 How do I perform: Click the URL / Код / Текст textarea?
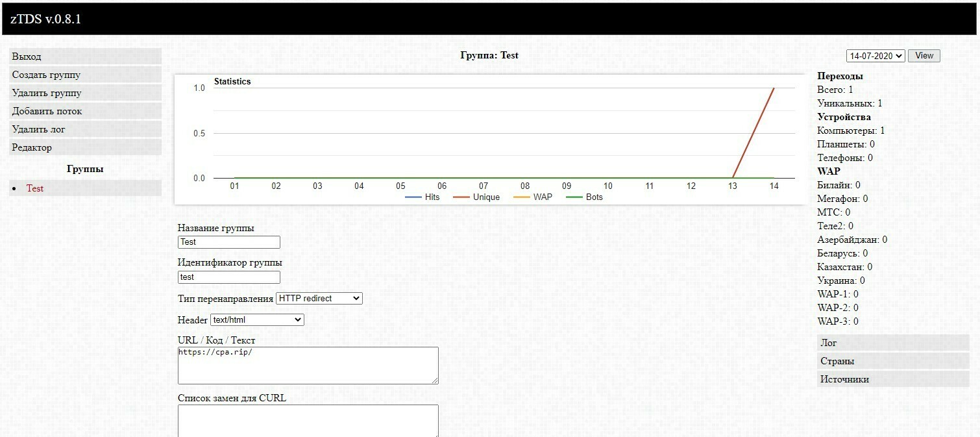308,366
